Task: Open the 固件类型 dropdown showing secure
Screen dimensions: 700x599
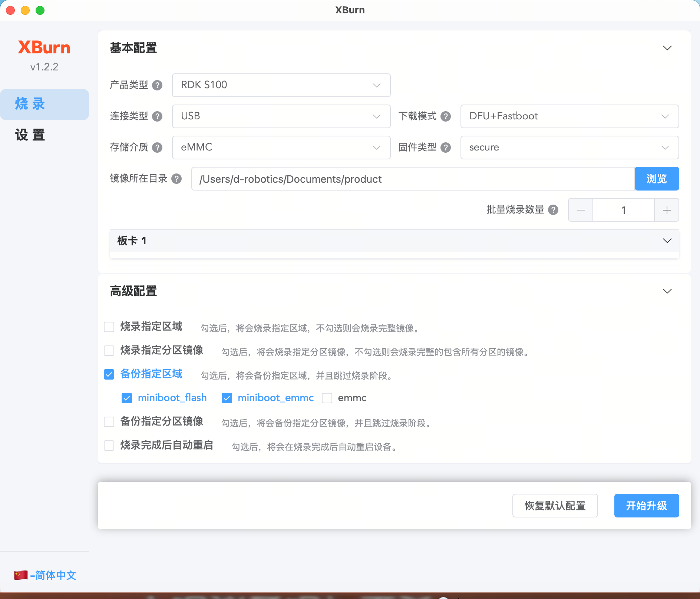Action: click(x=569, y=148)
